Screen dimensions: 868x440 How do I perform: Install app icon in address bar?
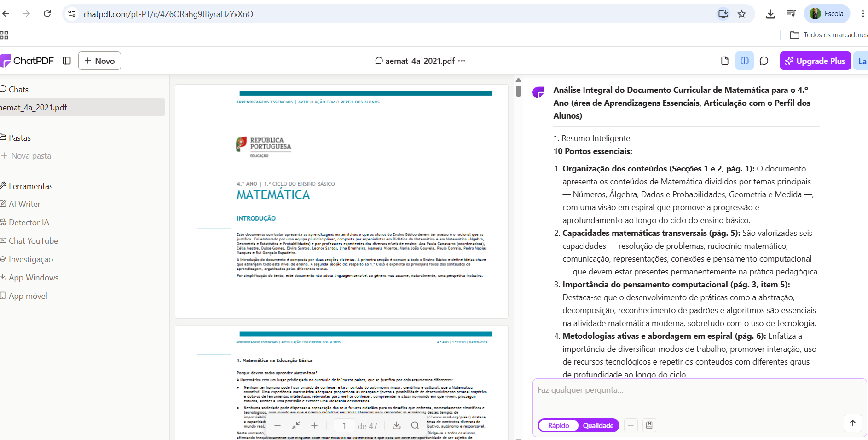[x=723, y=14]
